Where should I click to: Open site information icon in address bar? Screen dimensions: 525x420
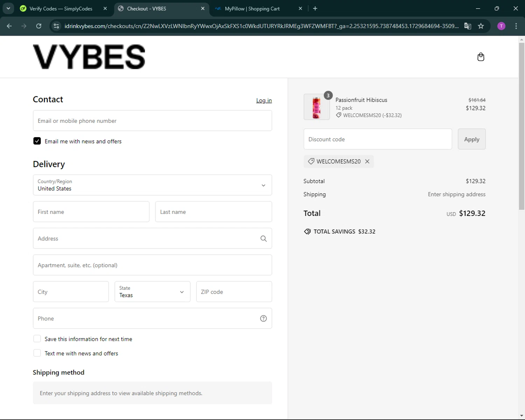[56, 26]
